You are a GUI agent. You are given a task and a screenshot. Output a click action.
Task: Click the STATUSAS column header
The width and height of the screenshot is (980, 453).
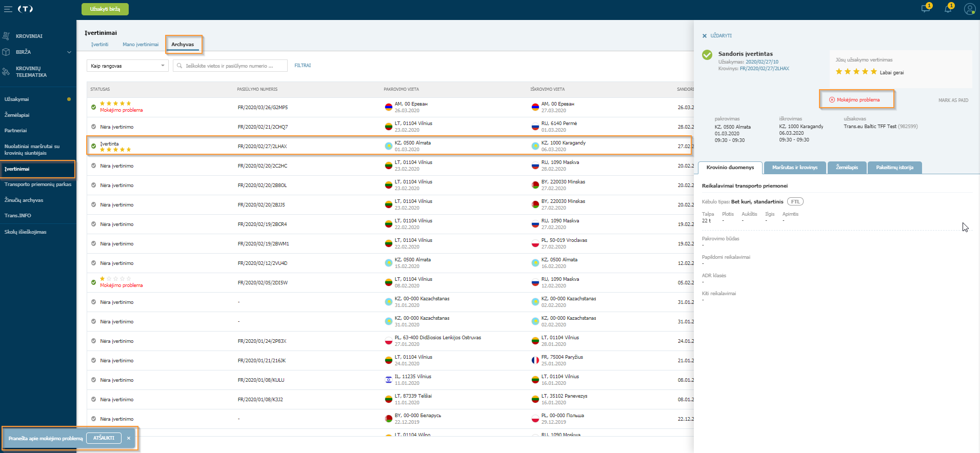point(100,89)
